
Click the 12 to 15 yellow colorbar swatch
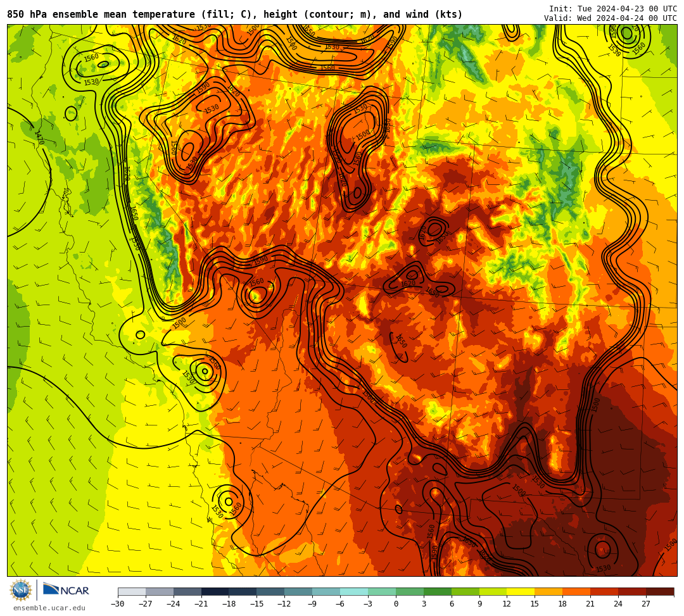tap(521, 591)
